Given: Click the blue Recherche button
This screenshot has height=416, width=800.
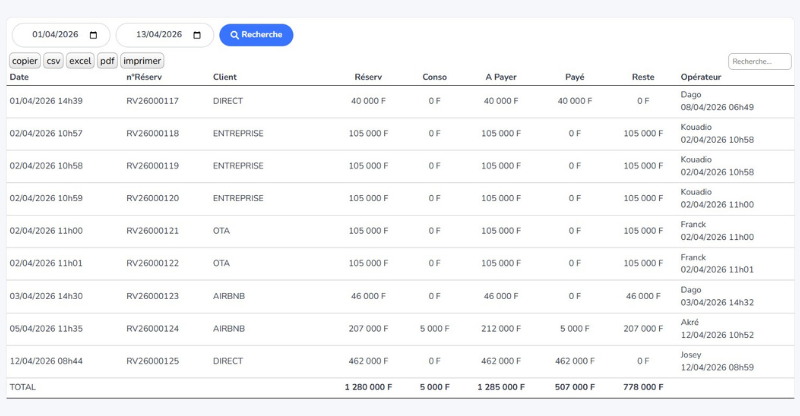Looking at the screenshot, I should [256, 35].
